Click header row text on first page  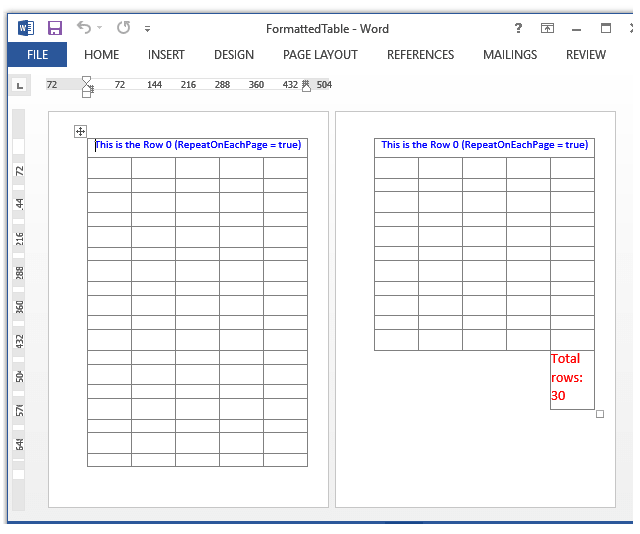[198, 145]
